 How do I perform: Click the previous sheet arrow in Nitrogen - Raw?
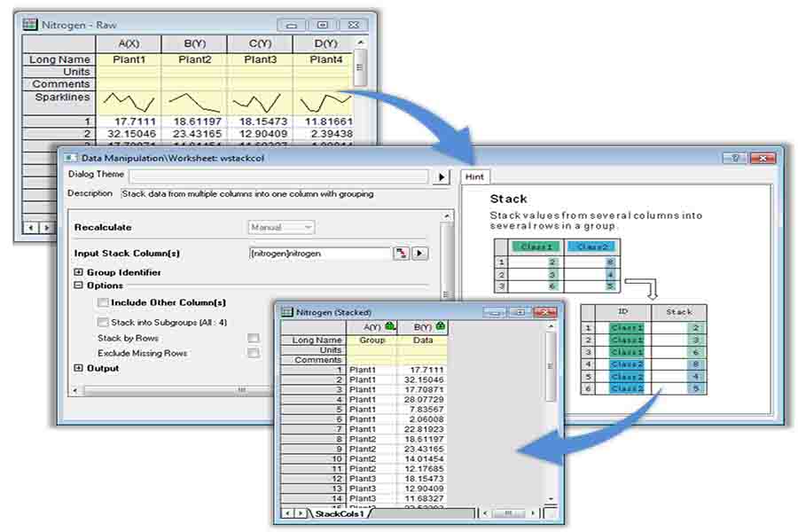[31, 228]
